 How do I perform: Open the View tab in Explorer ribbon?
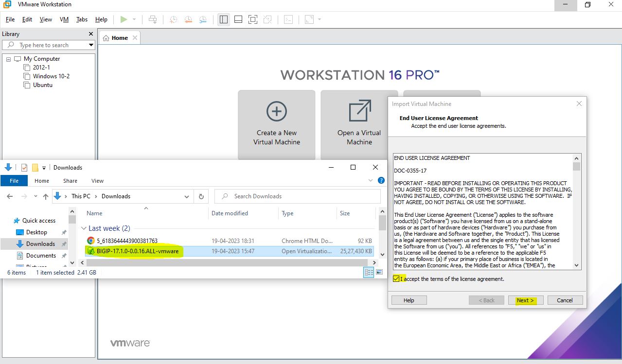[97, 181]
